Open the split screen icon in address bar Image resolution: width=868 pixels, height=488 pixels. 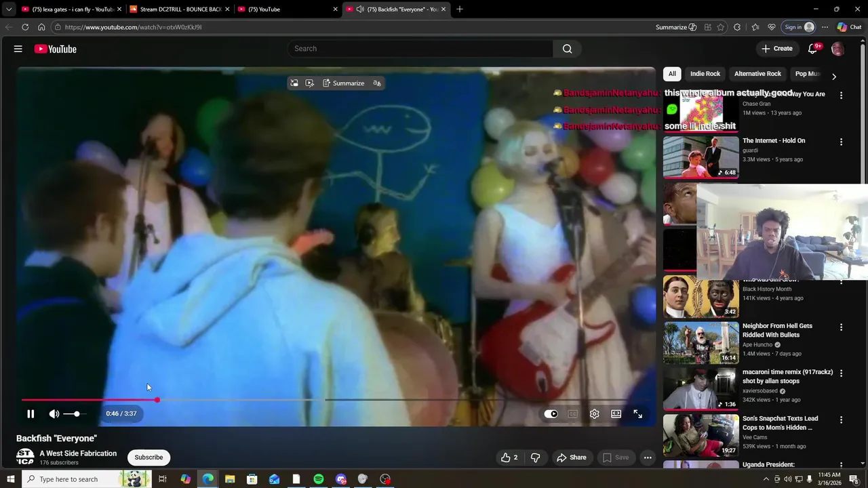[x=707, y=27]
